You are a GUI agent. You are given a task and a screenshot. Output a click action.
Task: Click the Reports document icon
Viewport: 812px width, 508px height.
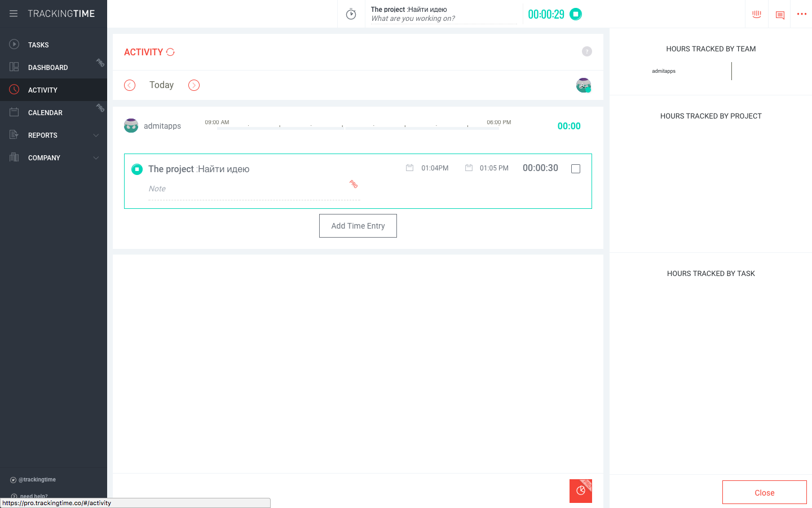coord(14,134)
